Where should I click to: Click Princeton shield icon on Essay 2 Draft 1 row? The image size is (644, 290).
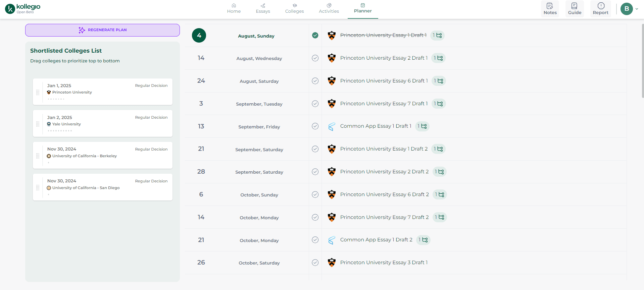(x=332, y=58)
